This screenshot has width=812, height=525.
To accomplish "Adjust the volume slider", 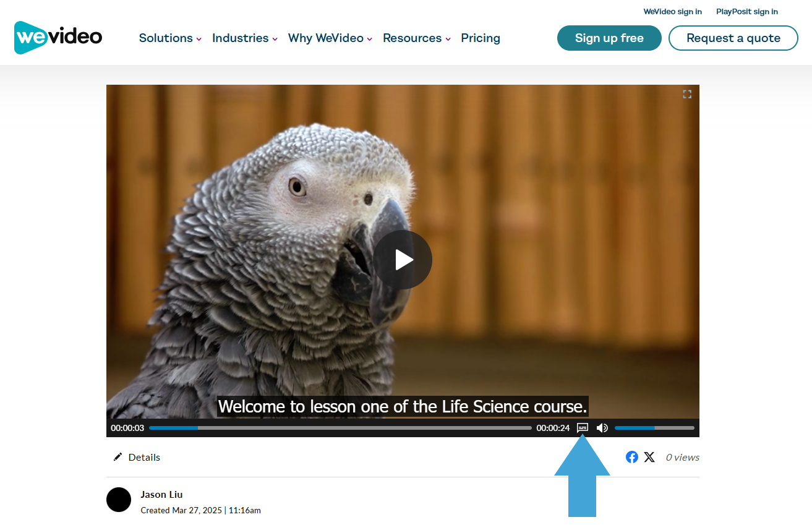I will click(654, 428).
